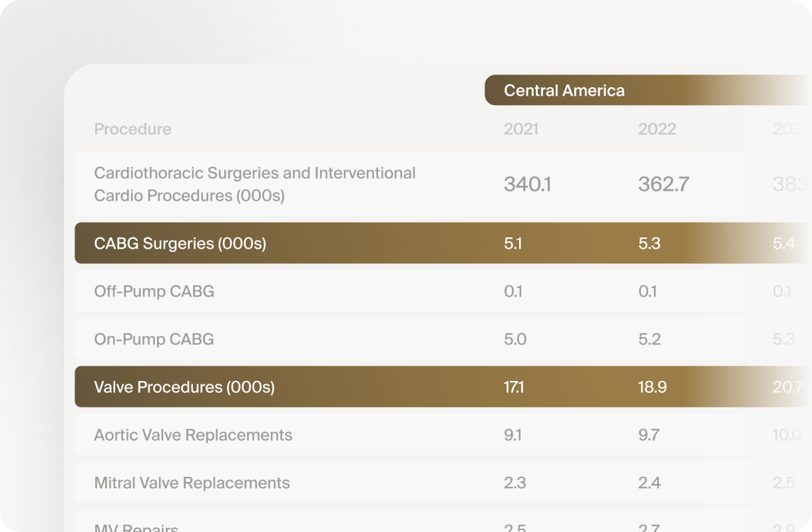Image resolution: width=812 pixels, height=532 pixels.
Task: Click the Off-Pump CABG row label
Action: [154, 291]
